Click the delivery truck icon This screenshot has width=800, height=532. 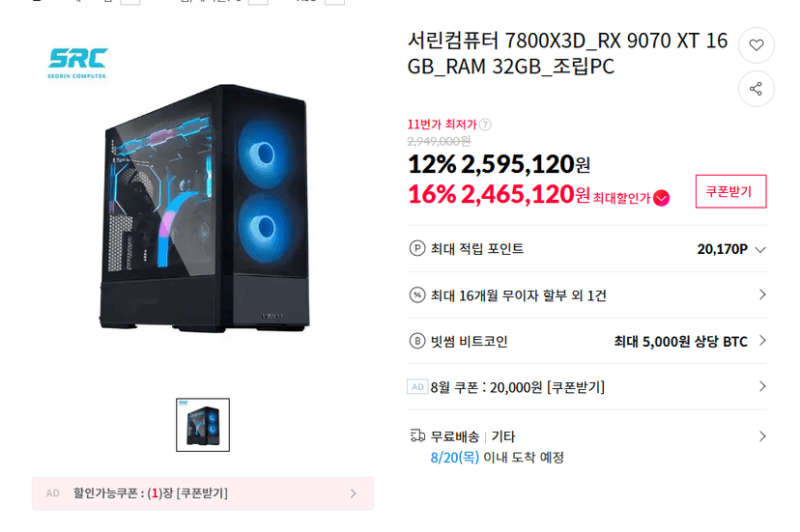click(417, 435)
